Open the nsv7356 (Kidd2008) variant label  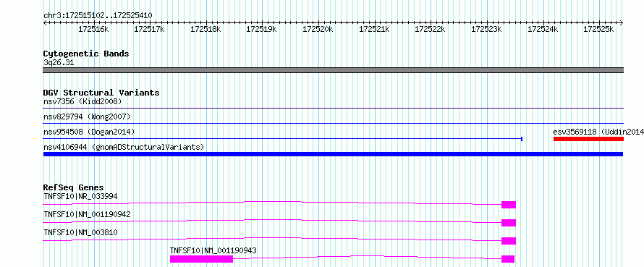82,101
